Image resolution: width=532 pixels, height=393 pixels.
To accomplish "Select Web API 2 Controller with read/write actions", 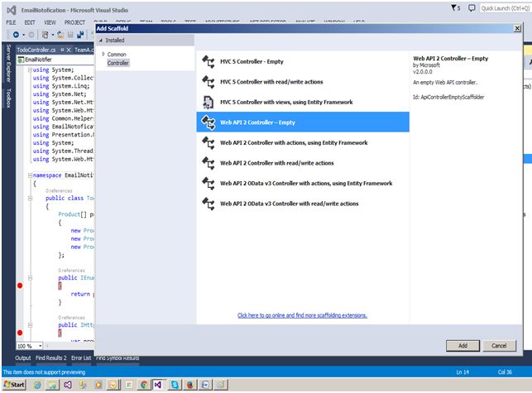I will pos(303,163).
